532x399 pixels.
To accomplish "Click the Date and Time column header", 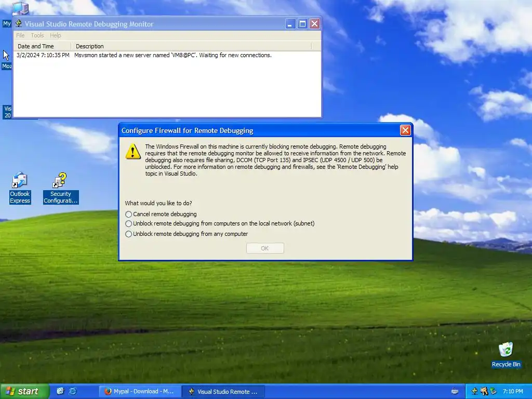I will point(43,46).
